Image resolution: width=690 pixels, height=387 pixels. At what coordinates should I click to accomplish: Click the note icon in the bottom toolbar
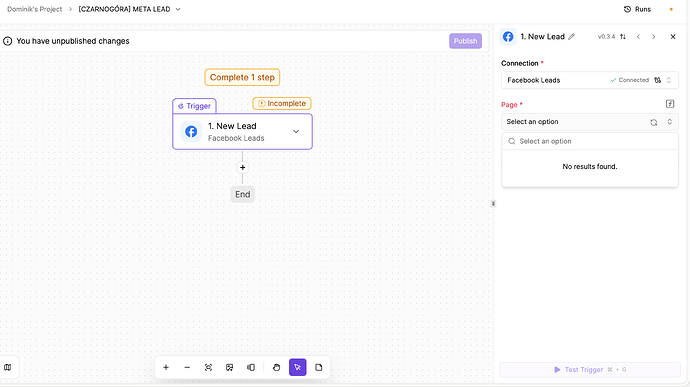click(319, 367)
